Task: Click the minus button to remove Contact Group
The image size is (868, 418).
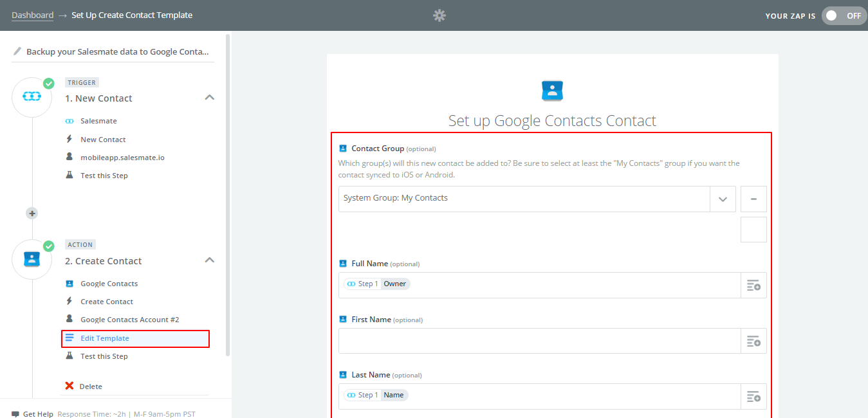Action: (x=753, y=199)
